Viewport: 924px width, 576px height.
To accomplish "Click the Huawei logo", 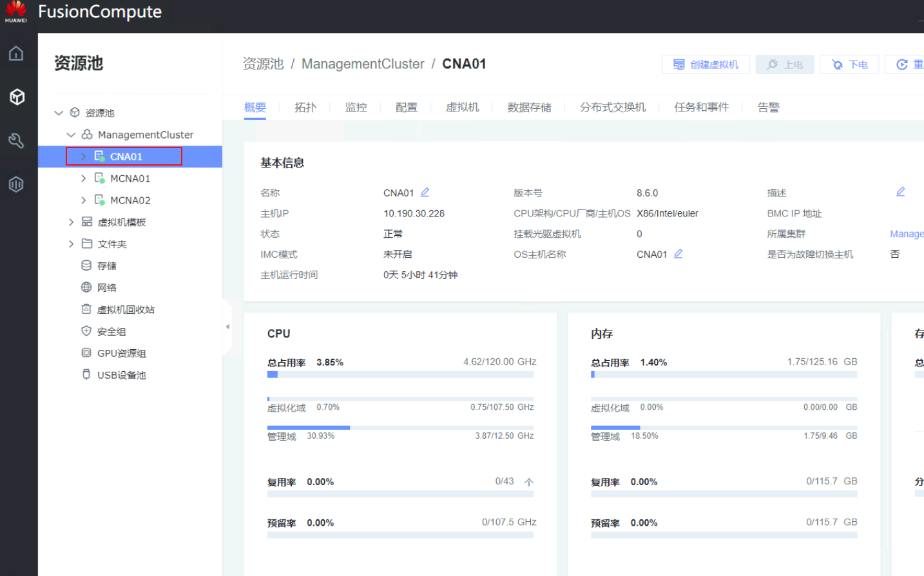I will [15, 12].
